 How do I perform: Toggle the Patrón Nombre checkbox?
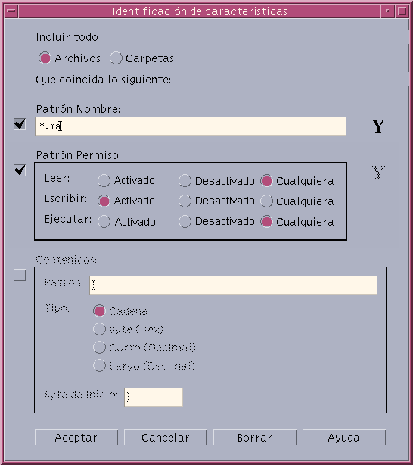tap(20, 124)
